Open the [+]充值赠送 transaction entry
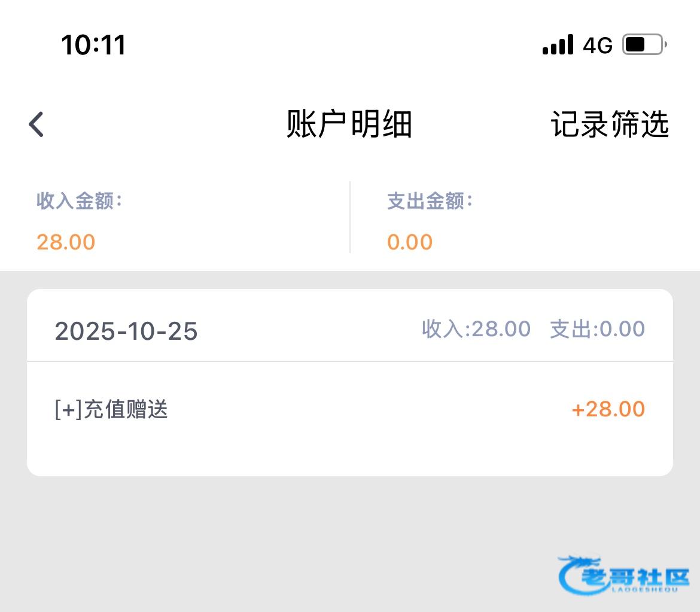Screen dimensions: 700x612 111,410
